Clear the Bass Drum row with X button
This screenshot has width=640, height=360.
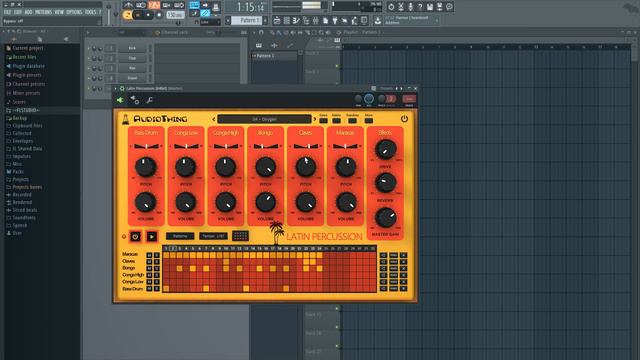(403, 289)
